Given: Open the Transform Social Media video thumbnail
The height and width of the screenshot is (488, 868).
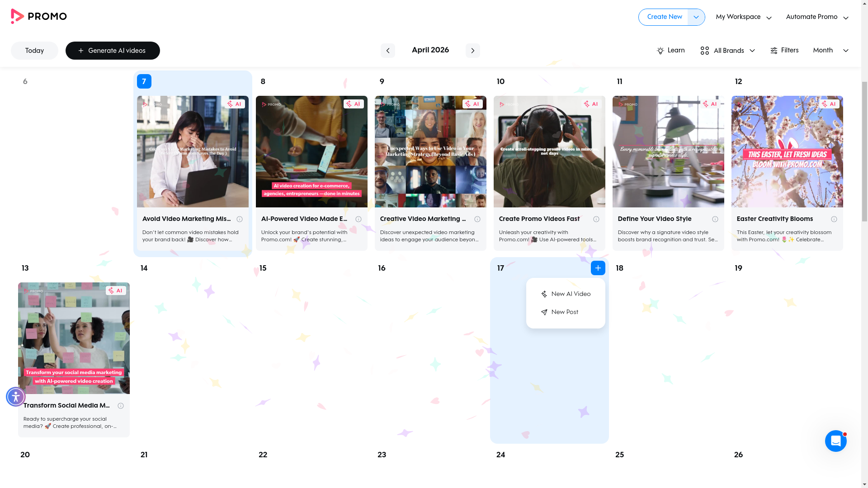Looking at the screenshot, I should [x=74, y=338].
